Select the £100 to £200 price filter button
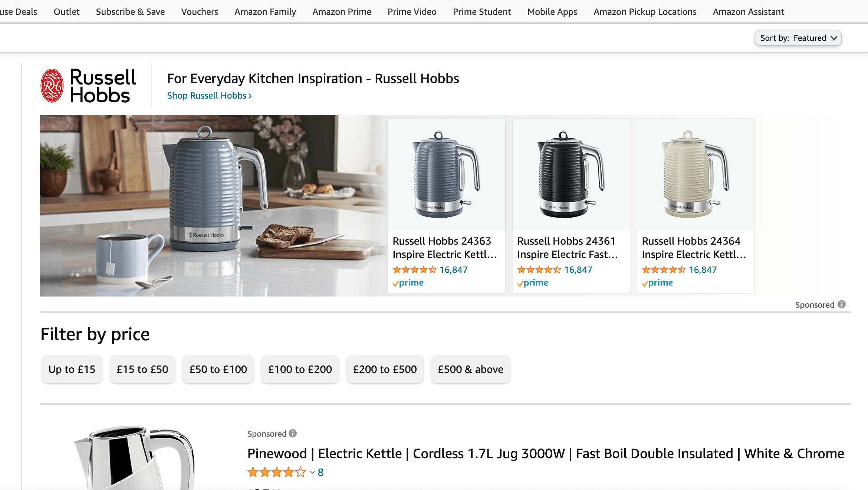The height and width of the screenshot is (490, 868). [x=300, y=368]
